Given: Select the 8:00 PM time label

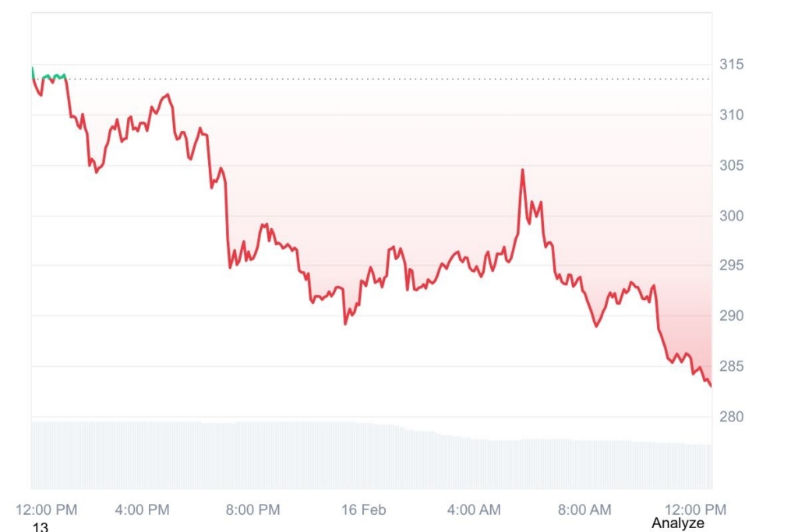Looking at the screenshot, I should coord(252,510).
